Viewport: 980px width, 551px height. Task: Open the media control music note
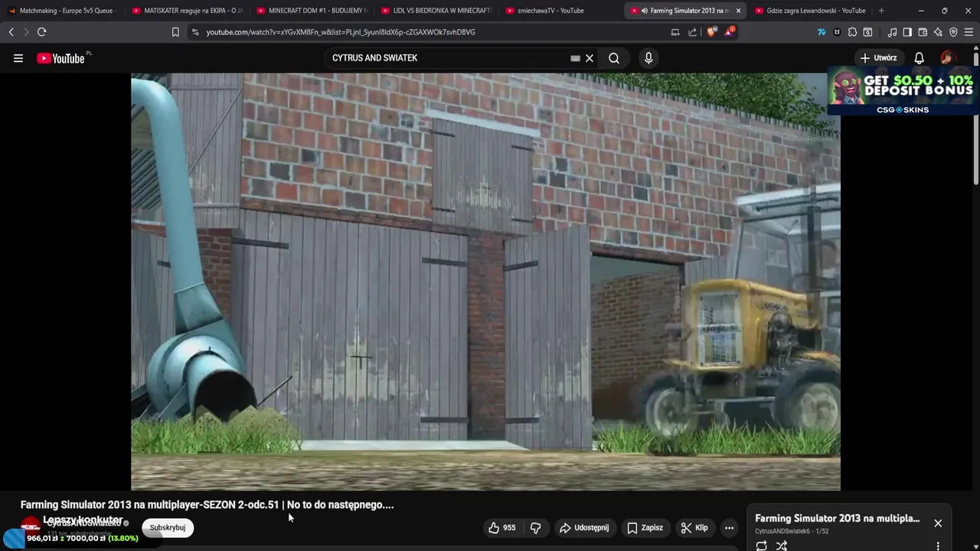892,32
